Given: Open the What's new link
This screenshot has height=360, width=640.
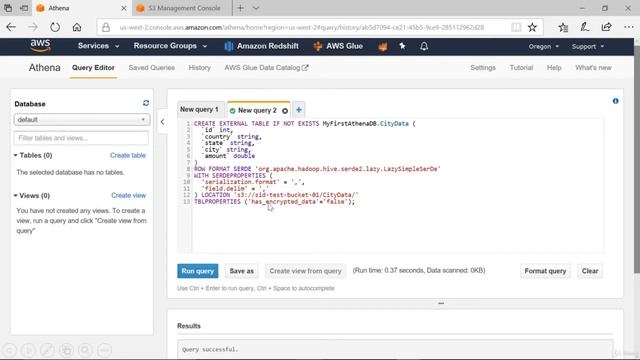Looking at the screenshot, I should pos(593,68).
